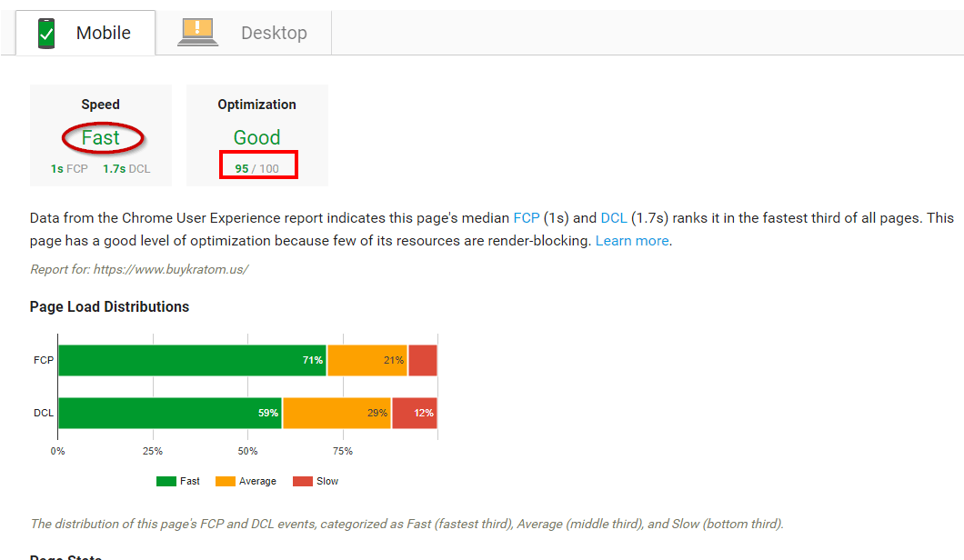Click the FCP green 71% bar segment
The image size is (964, 560).
(x=192, y=360)
